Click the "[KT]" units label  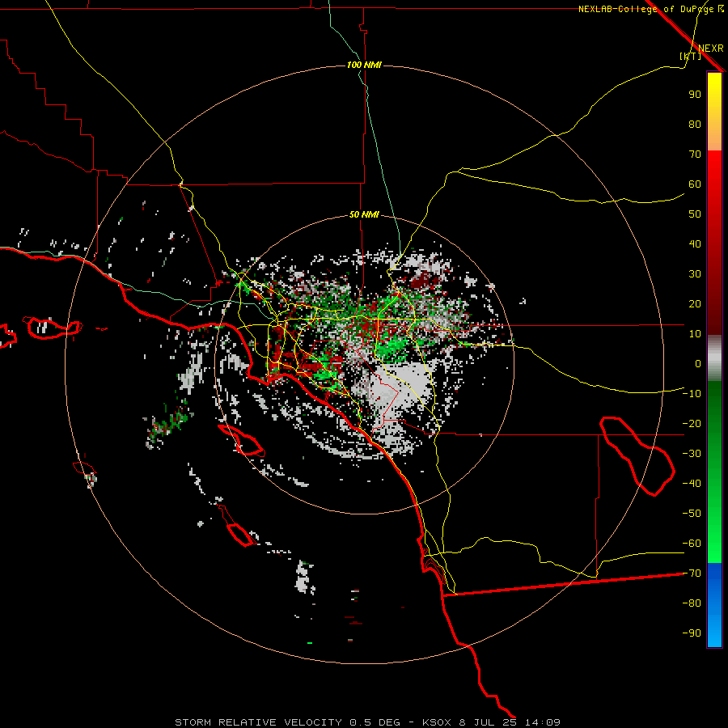[691, 56]
